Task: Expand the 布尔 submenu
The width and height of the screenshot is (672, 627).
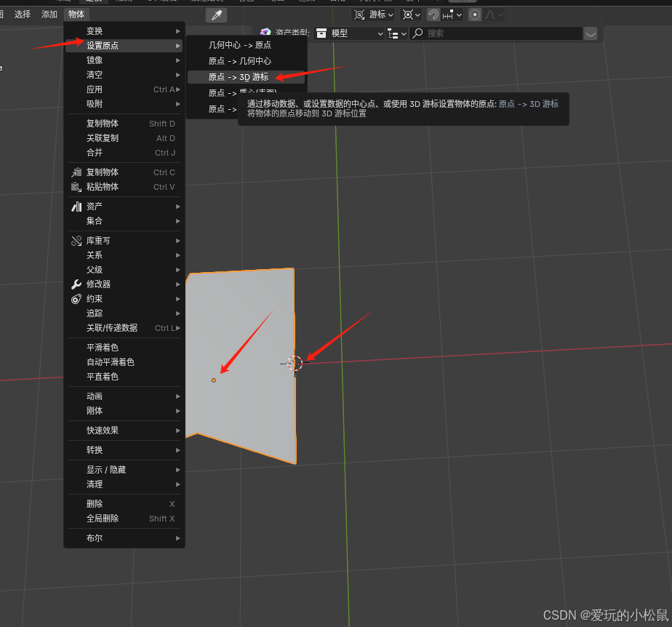Action: point(124,538)
